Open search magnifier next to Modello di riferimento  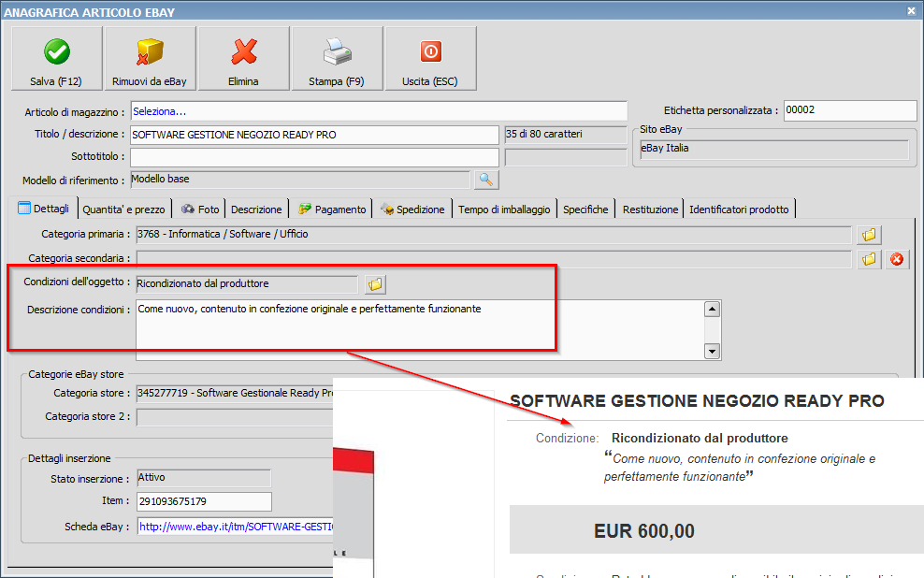[486, 180]
